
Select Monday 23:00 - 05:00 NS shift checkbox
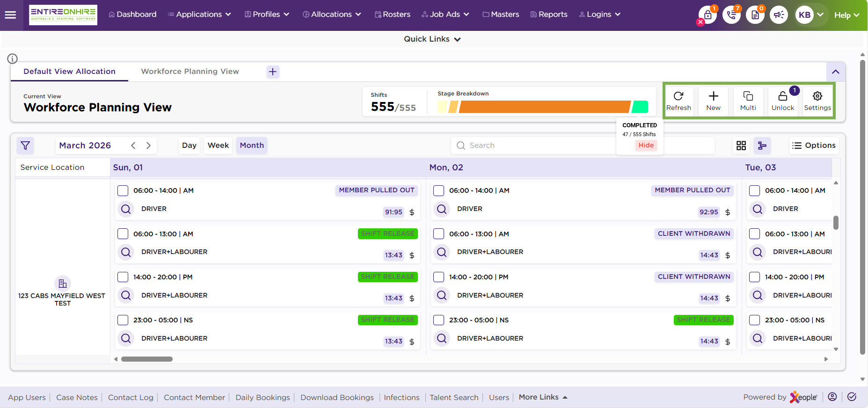[438, 320]
